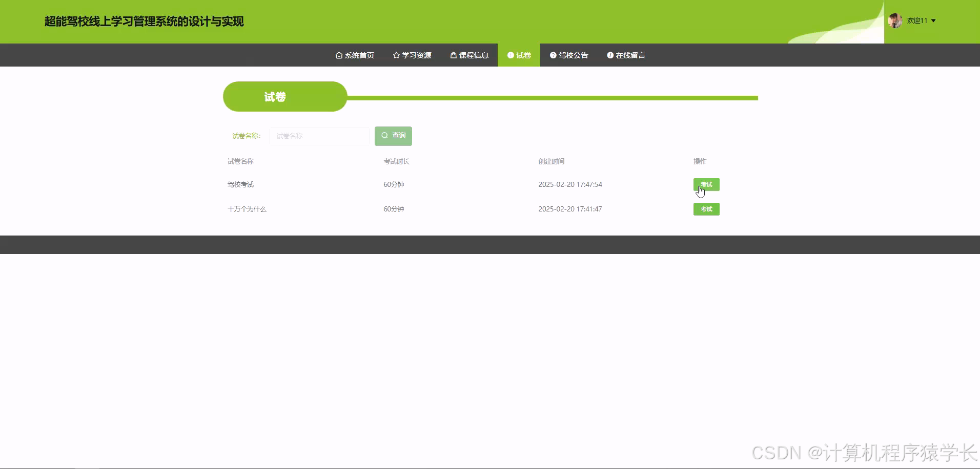The width and height of the screenshot is (980, 469).
Task: Open the 驾校公告 navigation tab
Action: pyautogui.click(x=569, y=55)
